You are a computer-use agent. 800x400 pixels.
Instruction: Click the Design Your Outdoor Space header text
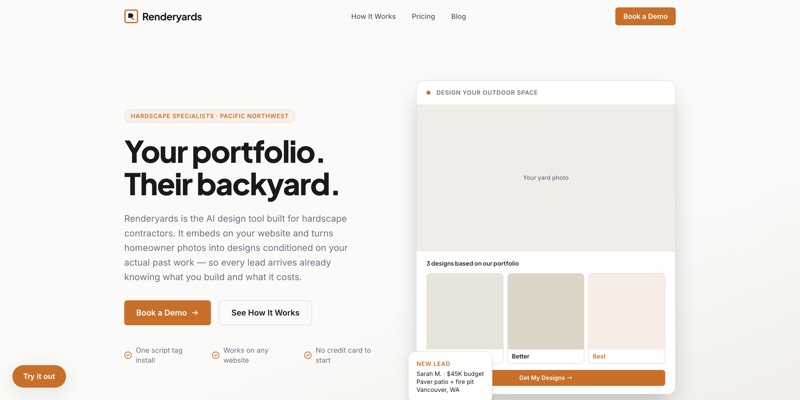click(487, 93)
